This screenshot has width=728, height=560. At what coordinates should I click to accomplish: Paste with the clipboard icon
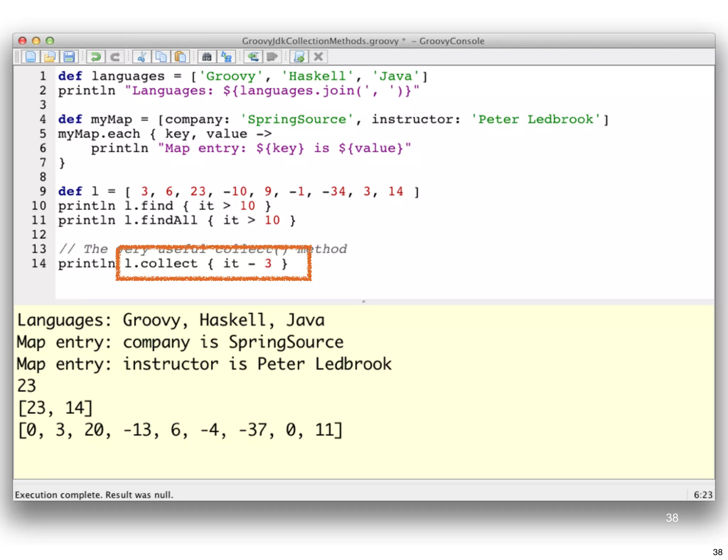click(180, 57)
